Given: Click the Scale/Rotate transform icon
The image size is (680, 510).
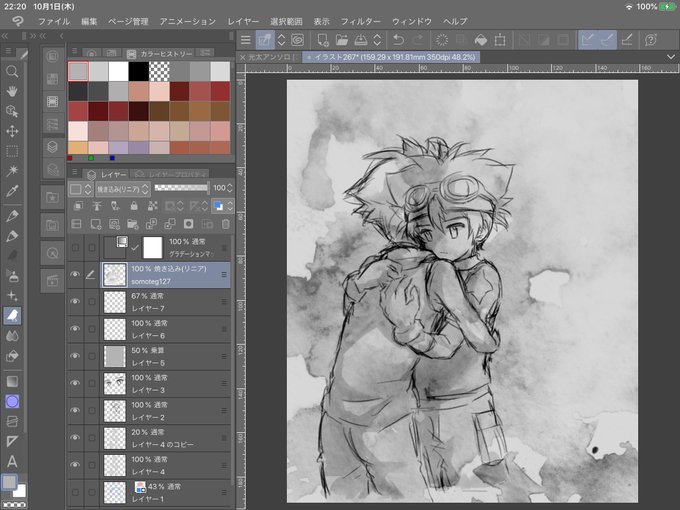Looking at the screenshot, I should pyautogui.click(x=500, y=40).
